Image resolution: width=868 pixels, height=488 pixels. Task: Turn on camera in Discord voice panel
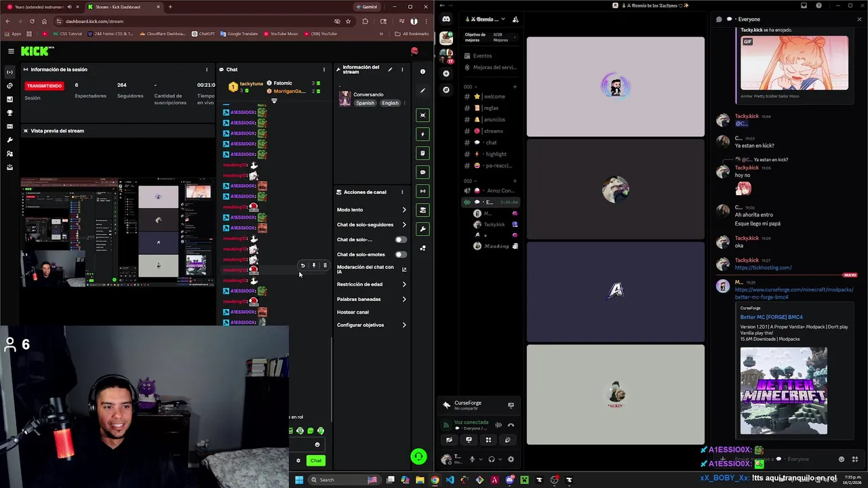[x=449, y=440]
